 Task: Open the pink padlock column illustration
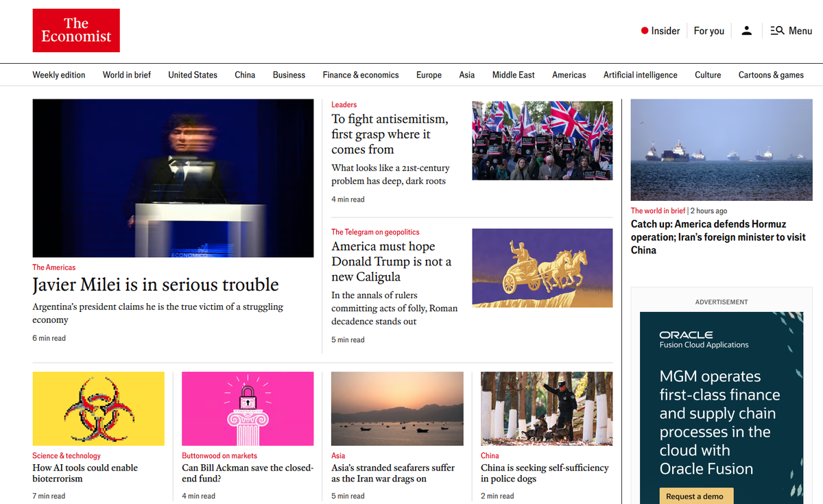point(248,409)
